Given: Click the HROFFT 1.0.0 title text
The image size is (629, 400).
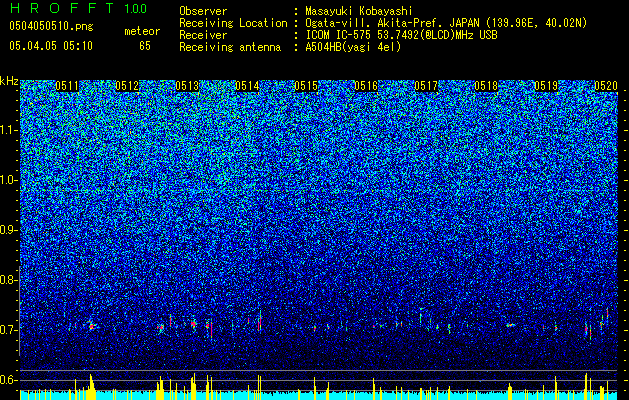Looking at the screenshot, I should pos(78,8).
